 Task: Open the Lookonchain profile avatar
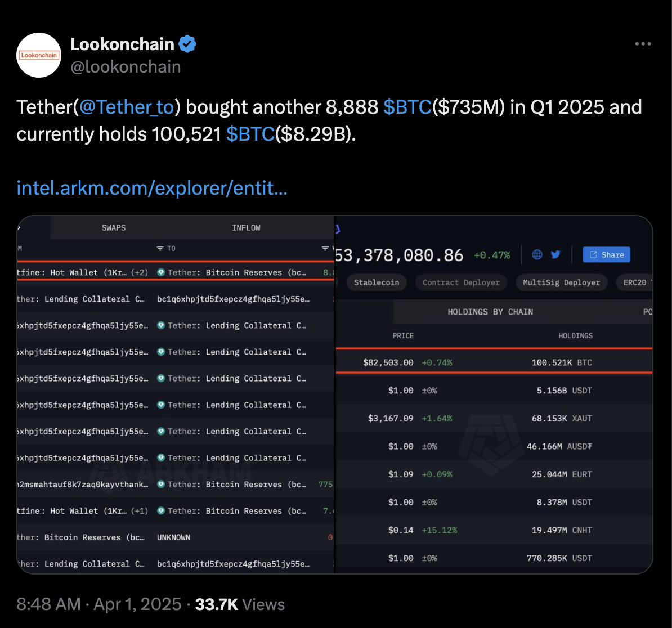[x=39, y=55]
